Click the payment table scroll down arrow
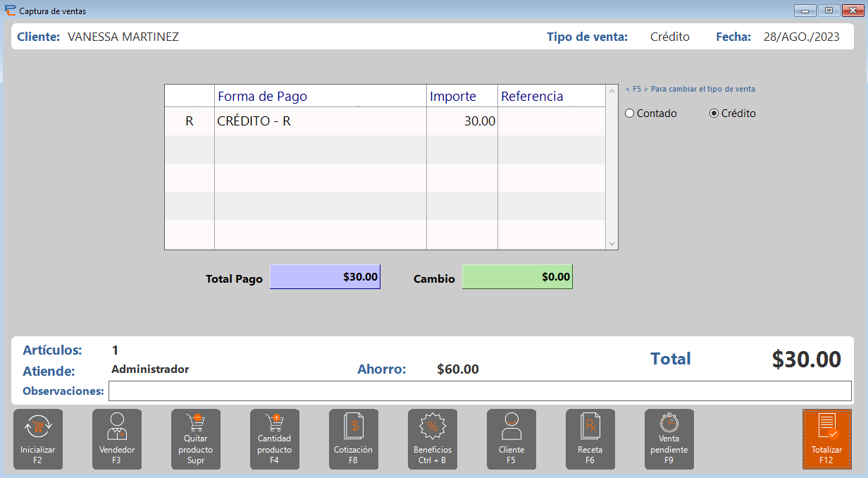The height and width of the screenshot is (478, 868). click(x=612, y=243)
